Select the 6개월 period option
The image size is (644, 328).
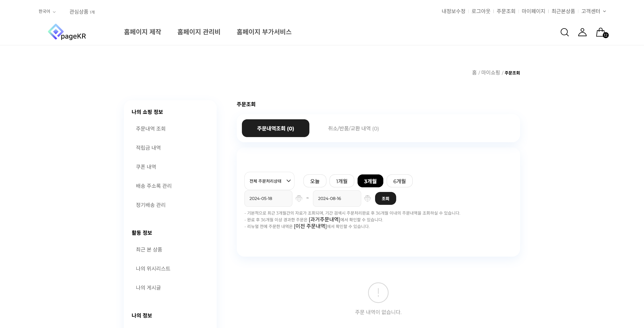pos(399,181)
